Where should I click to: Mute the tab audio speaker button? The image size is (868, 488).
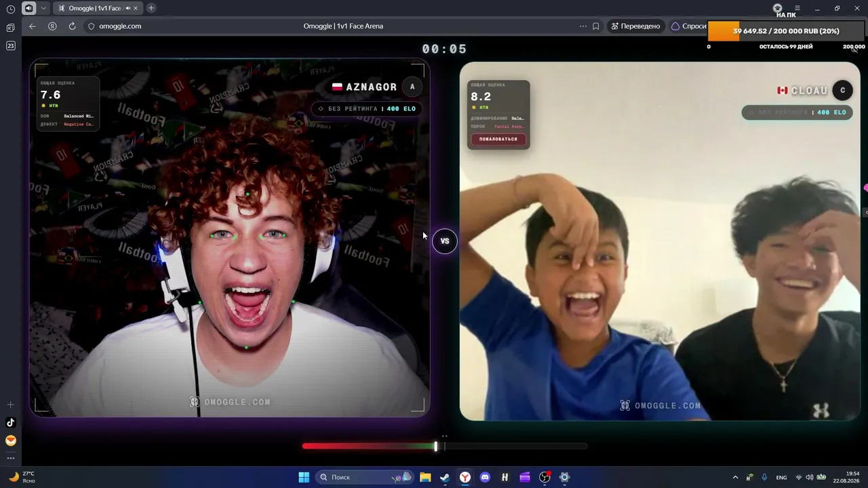[28, 8]
